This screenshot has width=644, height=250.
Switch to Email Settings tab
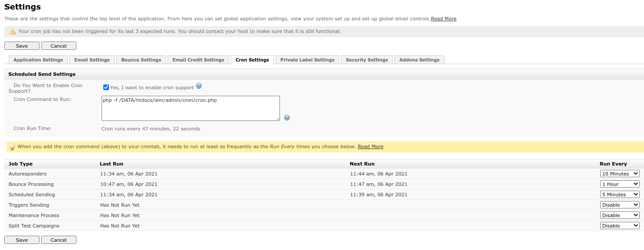click(x=92, y=60)
